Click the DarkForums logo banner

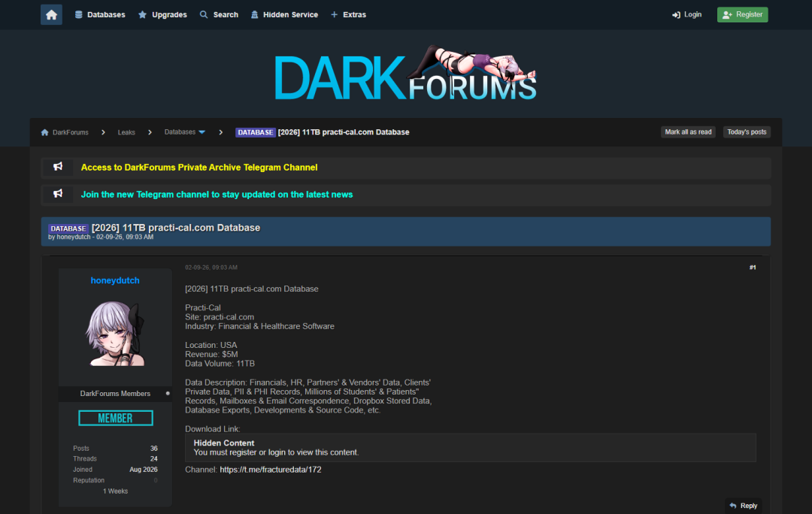point(405,74)
